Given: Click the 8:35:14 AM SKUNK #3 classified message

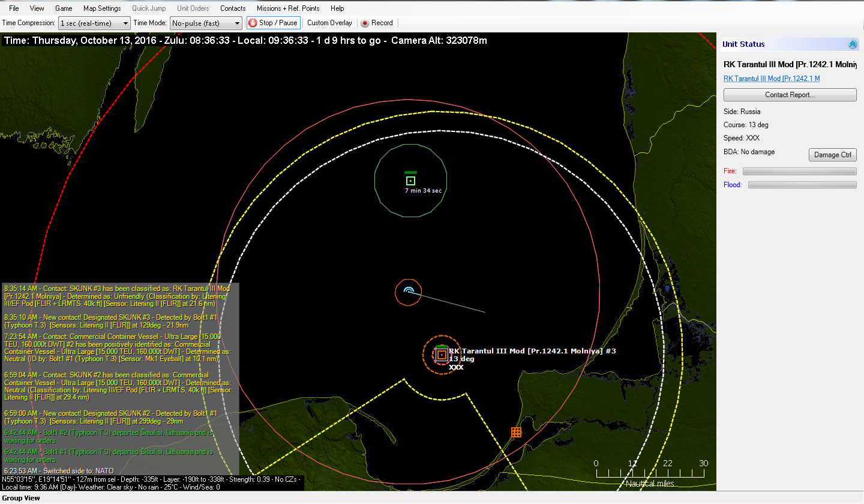Looking at the screenshot, I should click(118, 296).
